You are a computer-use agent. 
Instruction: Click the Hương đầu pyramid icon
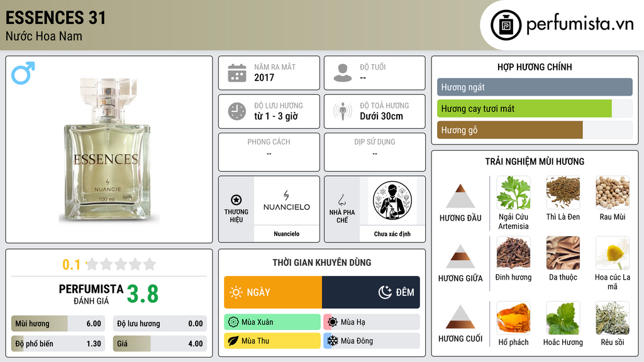tap(460, 196)
